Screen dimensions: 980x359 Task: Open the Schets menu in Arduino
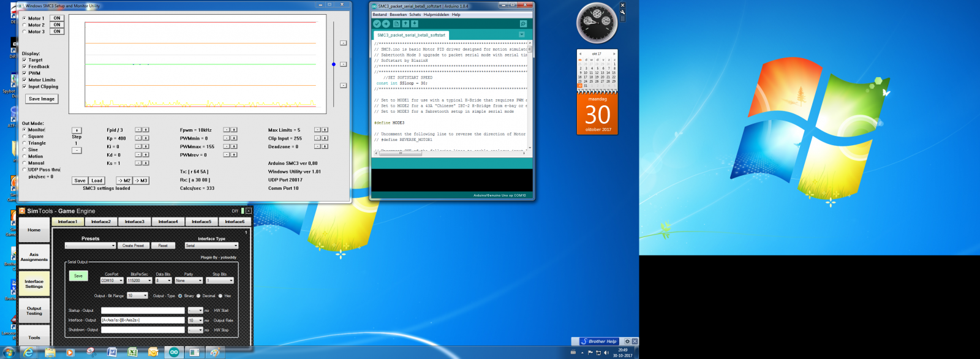415,15
